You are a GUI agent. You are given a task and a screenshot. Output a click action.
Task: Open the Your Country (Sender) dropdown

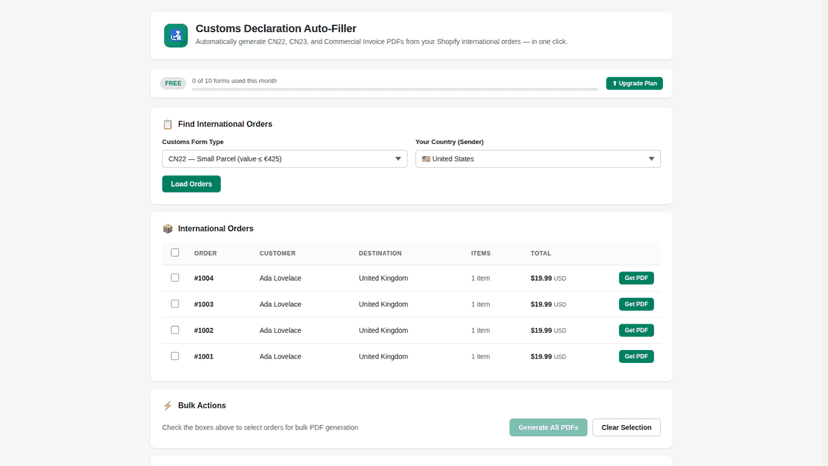coord(538,159)
